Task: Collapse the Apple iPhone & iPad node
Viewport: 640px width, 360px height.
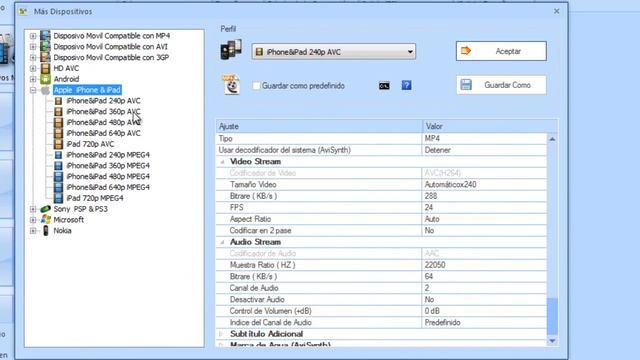Action: coord(33,90)
